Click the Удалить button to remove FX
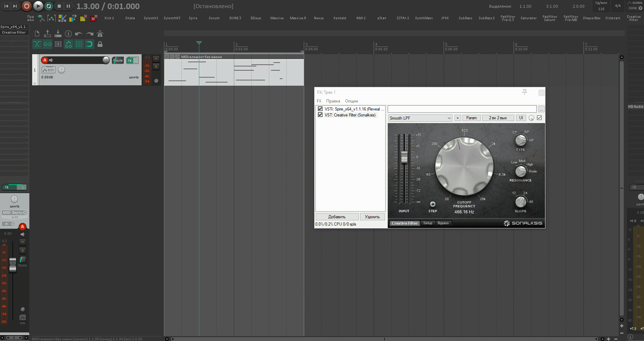Viewport: 644px width, 341px height. click(372, 217)
